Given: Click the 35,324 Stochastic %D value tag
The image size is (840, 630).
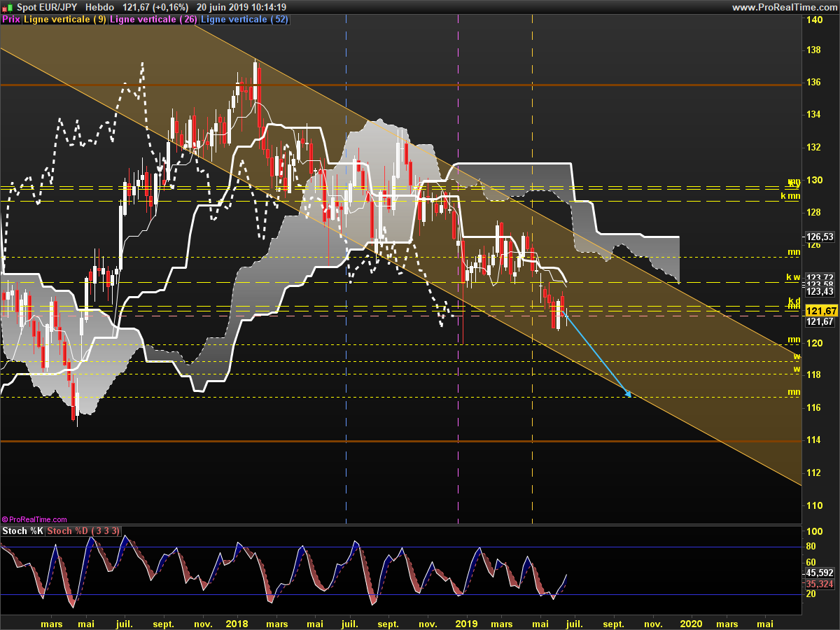Looking at the screenshot, I should [x=820, y=583].
